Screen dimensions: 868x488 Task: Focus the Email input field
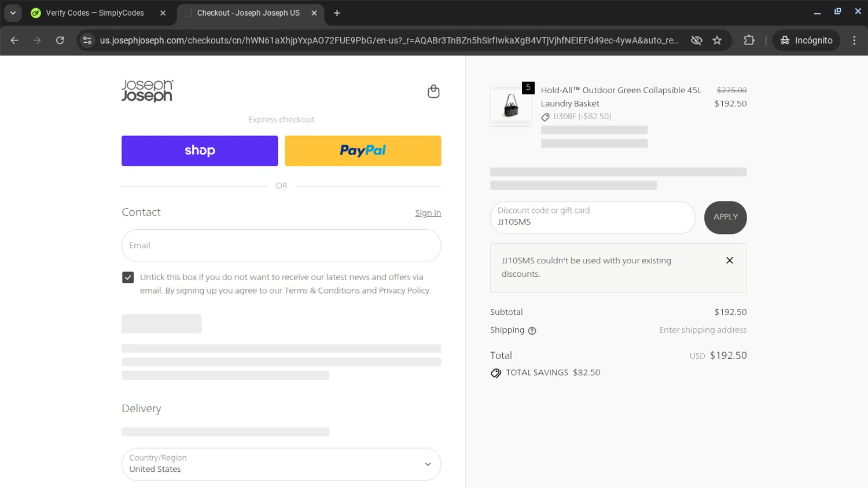pyautogui.click(x=281, y=245)
